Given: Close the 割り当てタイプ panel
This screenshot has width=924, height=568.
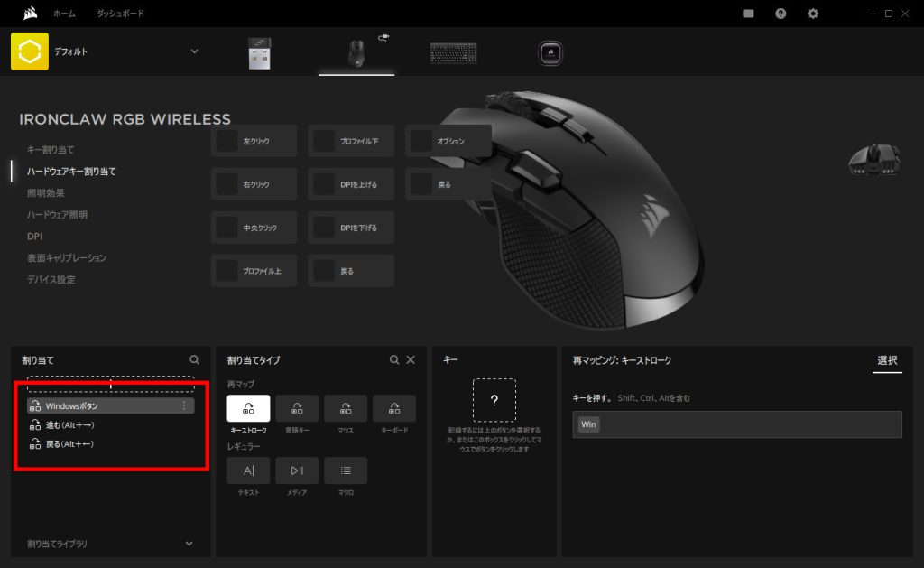Looking at the screenshot, I should tap(411, 359).
